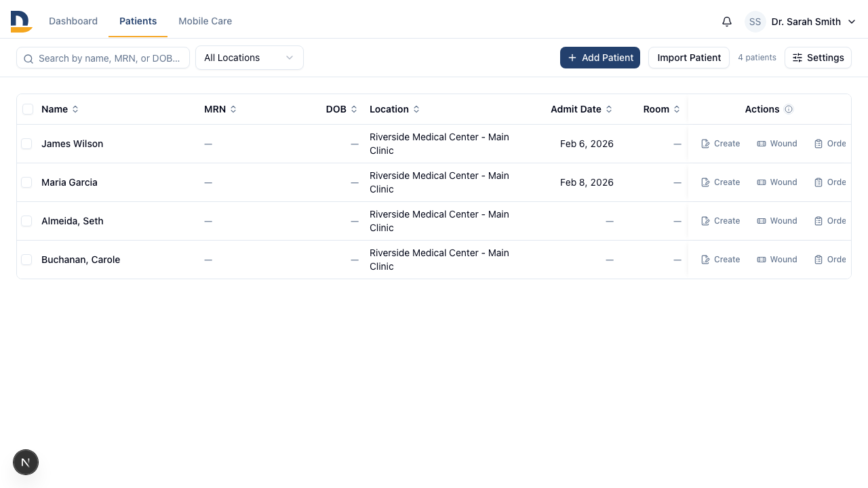Screen dimensions: 868x488
Task: Sort by the DOB column
Action: [341, 109]
